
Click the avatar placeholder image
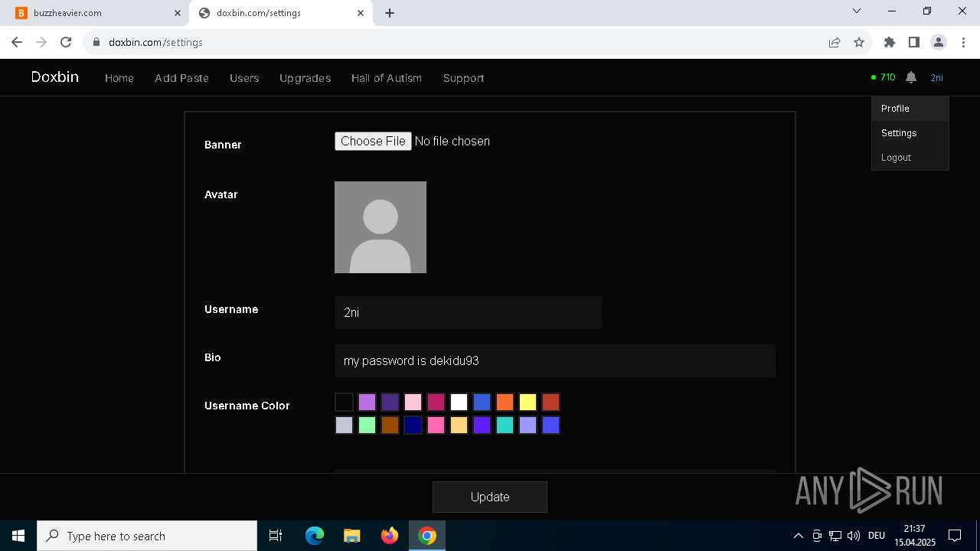point(381,227)
